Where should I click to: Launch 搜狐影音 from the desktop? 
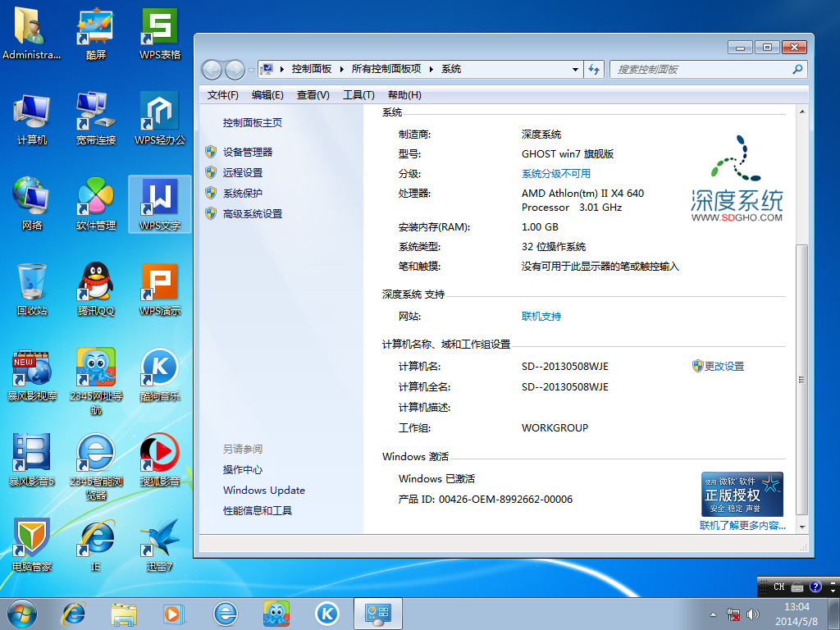pyautogui.click(x=160, y=459)
